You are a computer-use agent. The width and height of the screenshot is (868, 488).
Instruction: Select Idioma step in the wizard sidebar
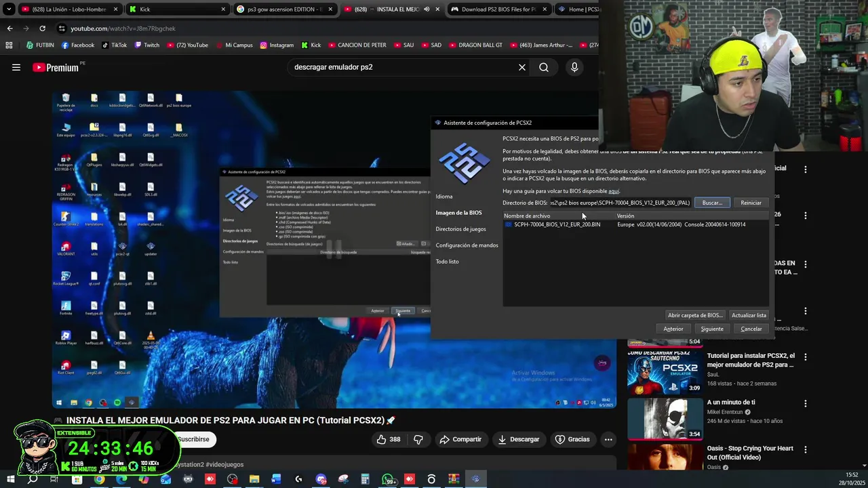coord(444,197)
